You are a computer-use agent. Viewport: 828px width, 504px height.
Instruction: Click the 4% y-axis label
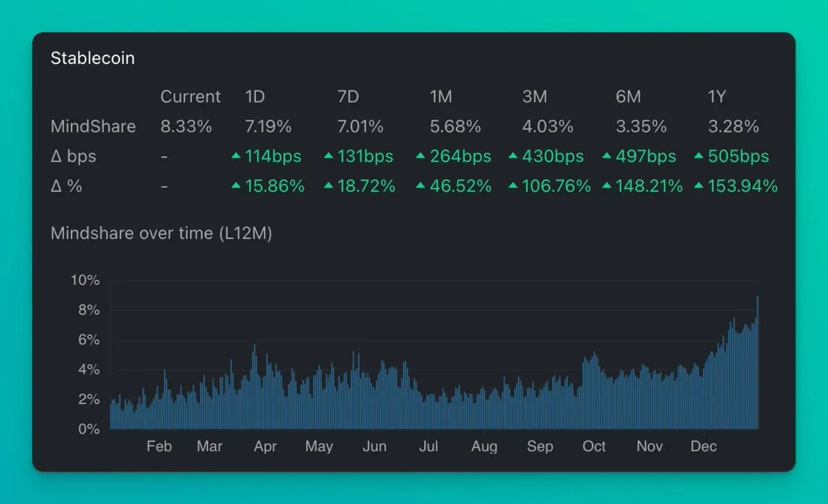pyautogui.click(x=88, y=370)
